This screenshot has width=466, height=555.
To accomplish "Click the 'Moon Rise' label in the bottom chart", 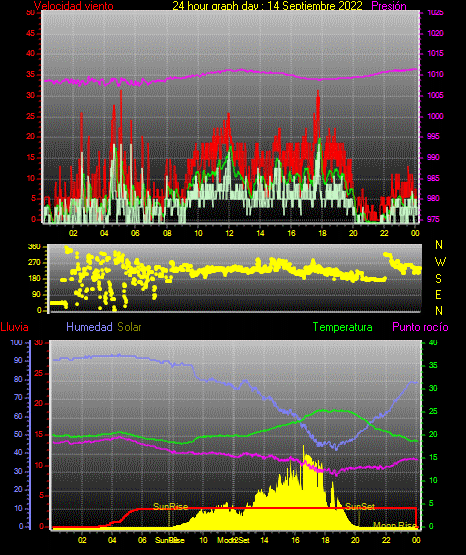I will click(x=396, y=526).
